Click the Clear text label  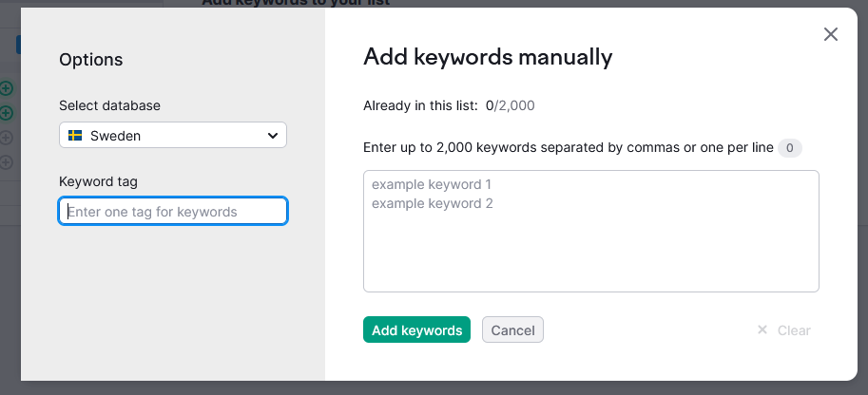pyautogui.click(x=794, y=330)
